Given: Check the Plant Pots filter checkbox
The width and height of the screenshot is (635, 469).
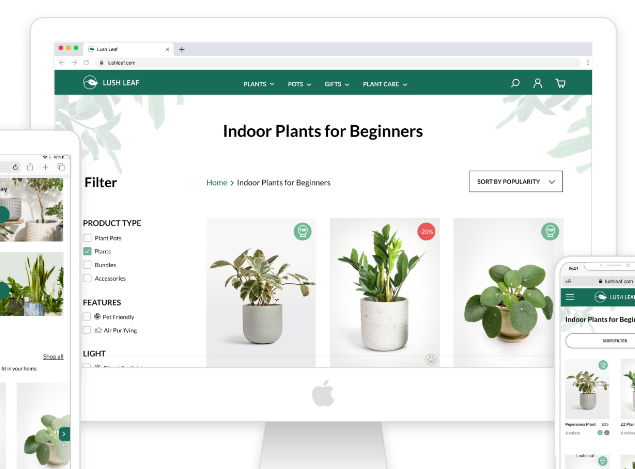Looking at the screenshot, I should 88,238.
